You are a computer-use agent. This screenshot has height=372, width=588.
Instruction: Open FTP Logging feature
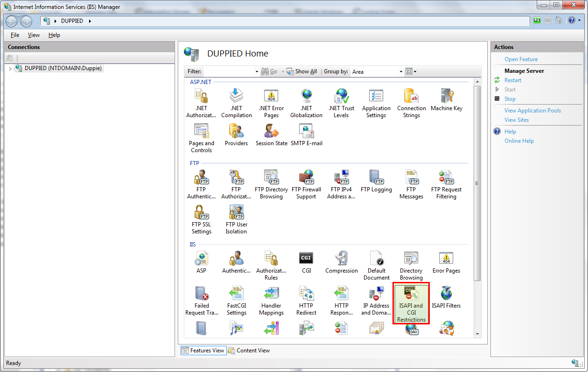[x=376, y=182]
